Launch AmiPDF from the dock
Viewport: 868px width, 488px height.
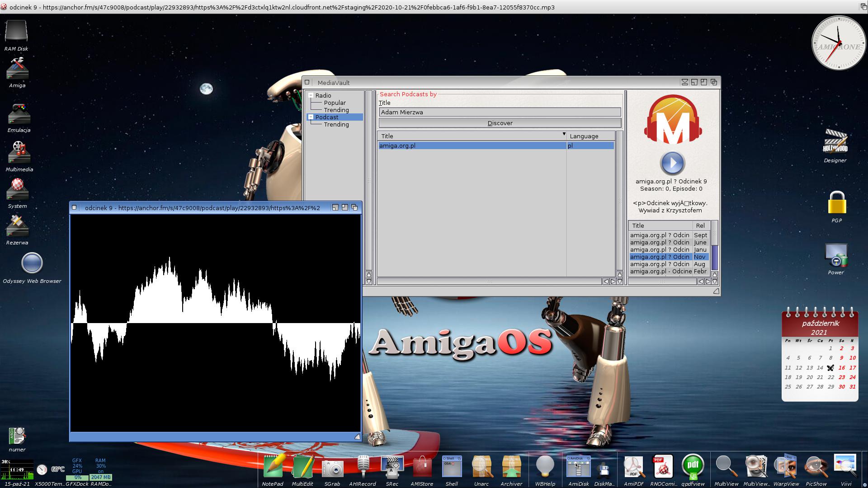[x=634, y=467]
